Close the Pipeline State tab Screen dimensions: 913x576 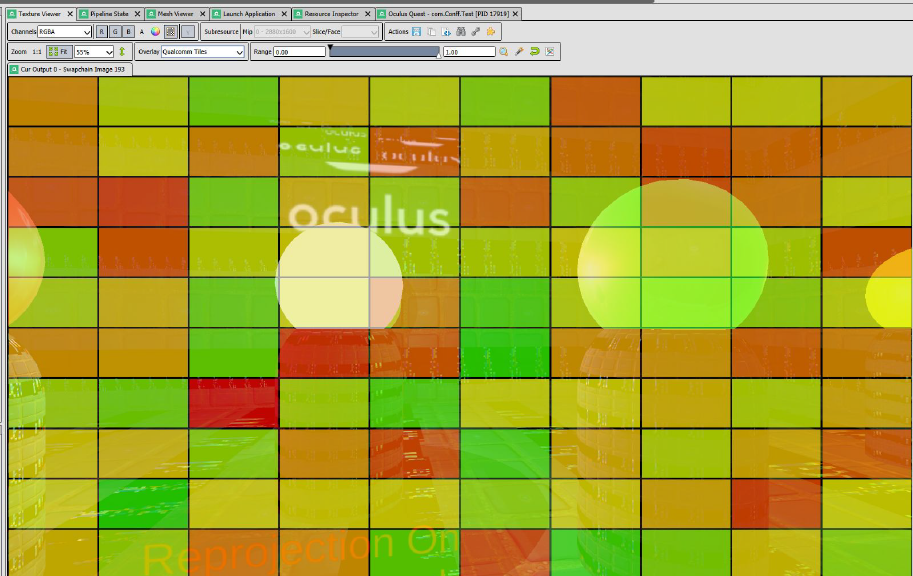coord(137,13)
